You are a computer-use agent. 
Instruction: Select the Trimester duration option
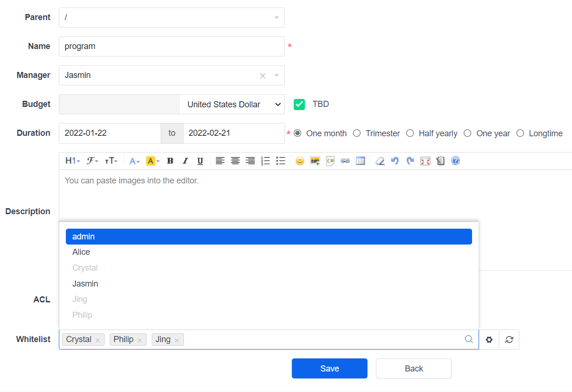pyautogui.click(x=357, y=133)
